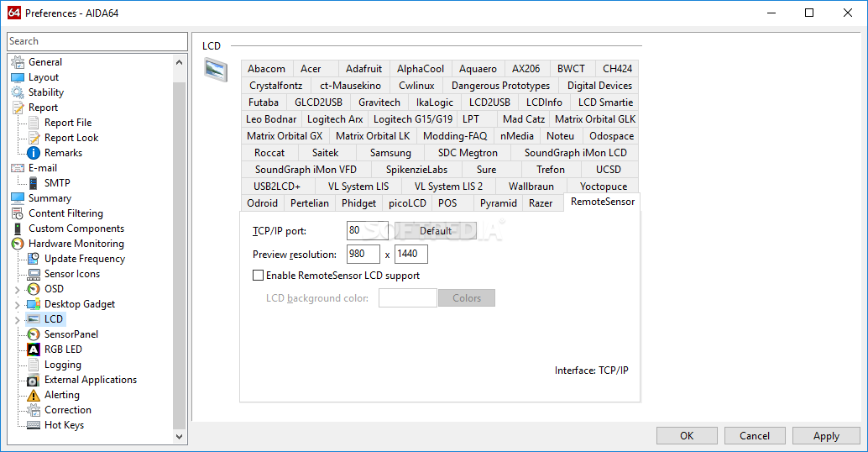This screenshot has width=868, height=452.
Task: Click the Hardware Monitoring gauge icon
Action: (18, 244)
